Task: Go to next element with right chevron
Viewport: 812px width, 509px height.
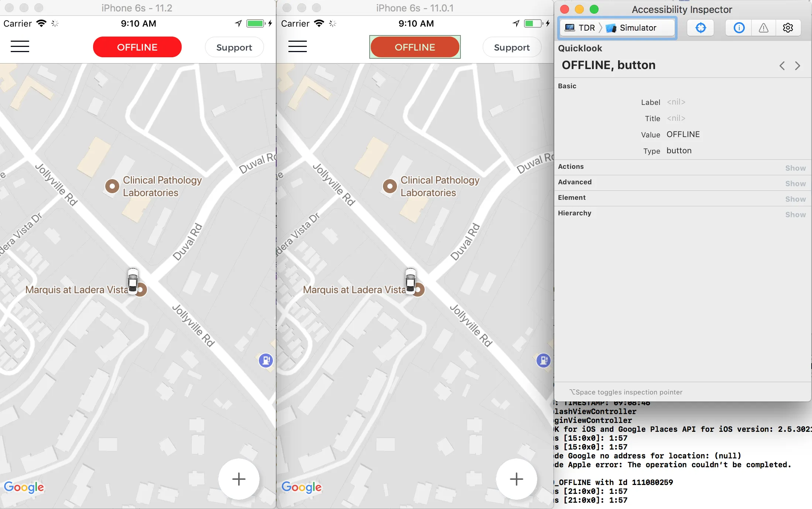Action: (x=798, y=66)
